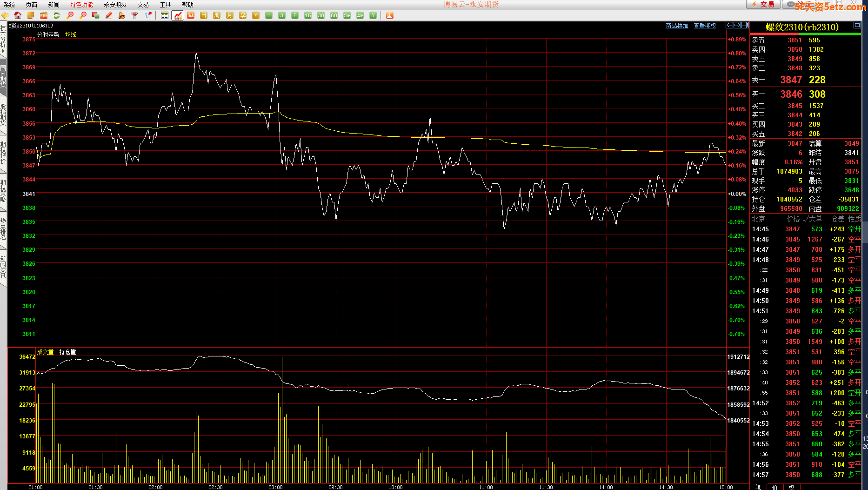Open the quote list table icon
Viewport: 868px width, 490px height.
[165, 15]
